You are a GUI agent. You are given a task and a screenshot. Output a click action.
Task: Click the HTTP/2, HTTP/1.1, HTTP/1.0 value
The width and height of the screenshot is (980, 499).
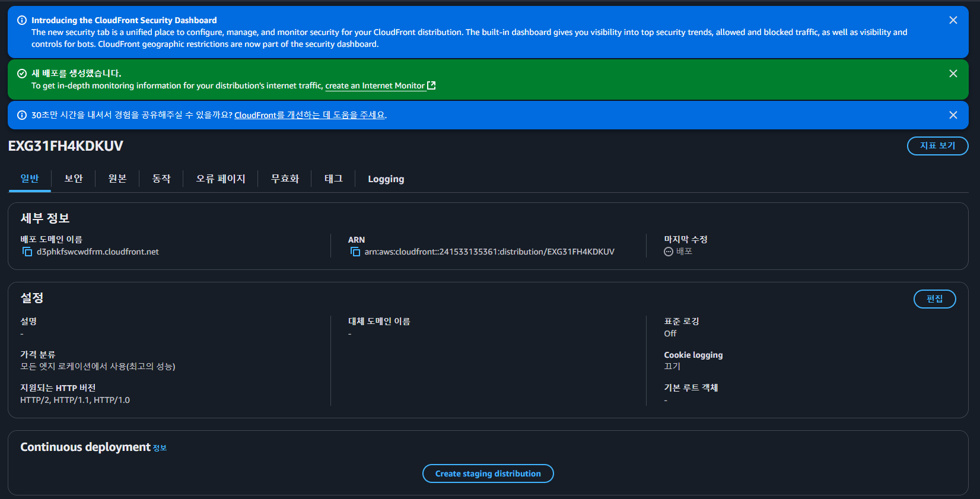[x=75, y=400]
